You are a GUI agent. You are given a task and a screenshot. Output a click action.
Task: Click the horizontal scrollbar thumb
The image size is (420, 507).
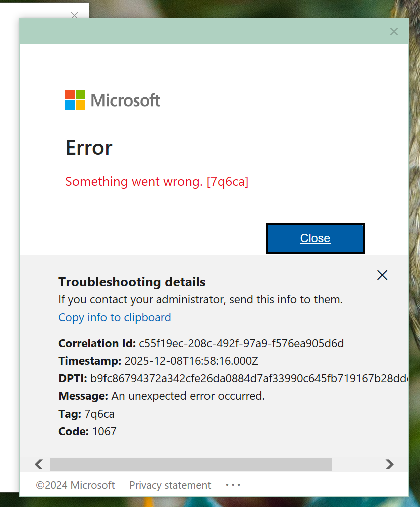coord(191,464)
